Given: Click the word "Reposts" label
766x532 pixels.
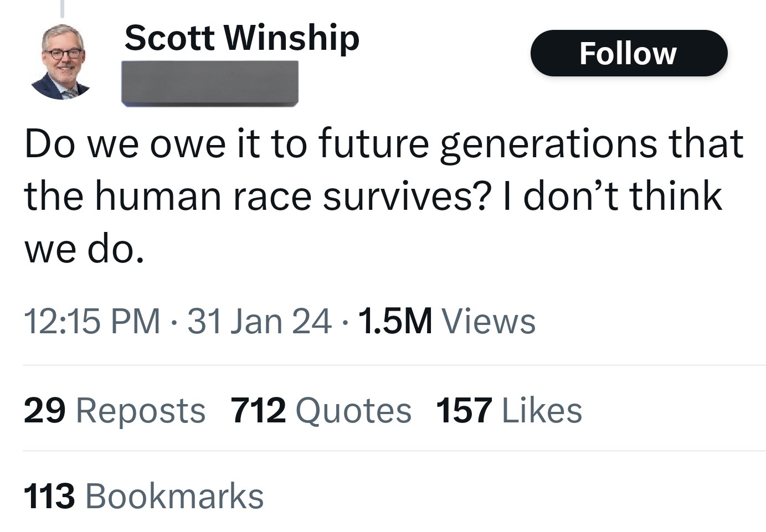Looking at the screenshot, I should (141, 410).
